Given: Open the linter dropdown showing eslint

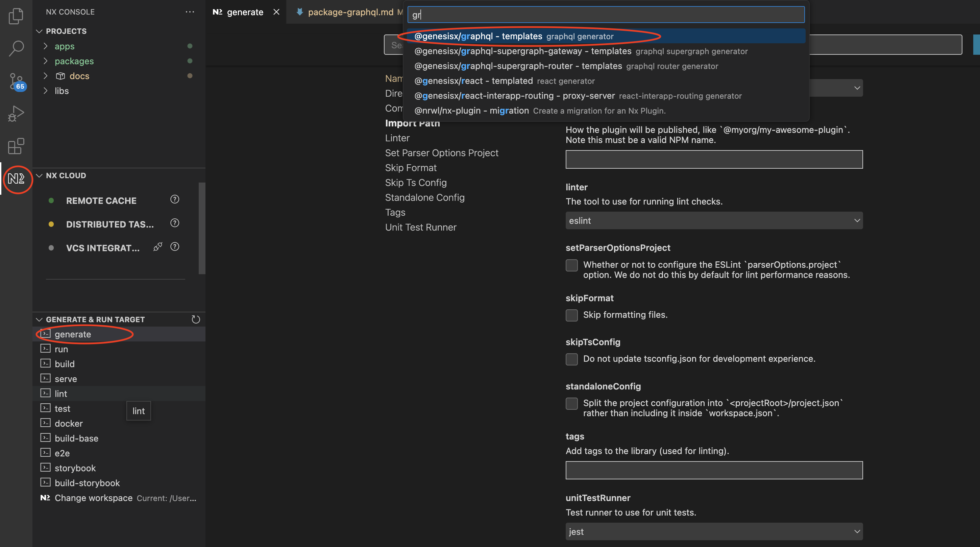Looking at the screenshot, I should (x=714, y=220).
